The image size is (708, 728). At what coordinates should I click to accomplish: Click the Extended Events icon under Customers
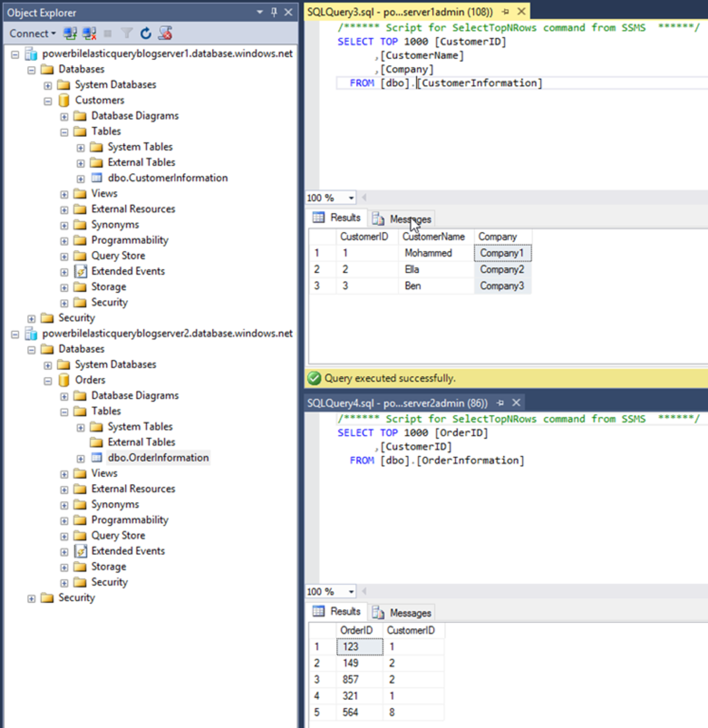(81, 271)
